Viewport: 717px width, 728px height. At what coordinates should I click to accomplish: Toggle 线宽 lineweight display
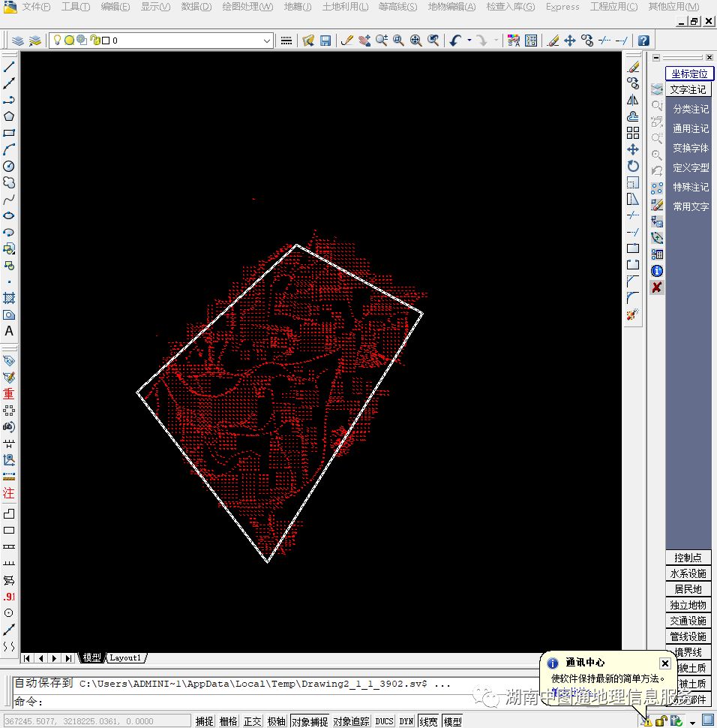[428, 721]
